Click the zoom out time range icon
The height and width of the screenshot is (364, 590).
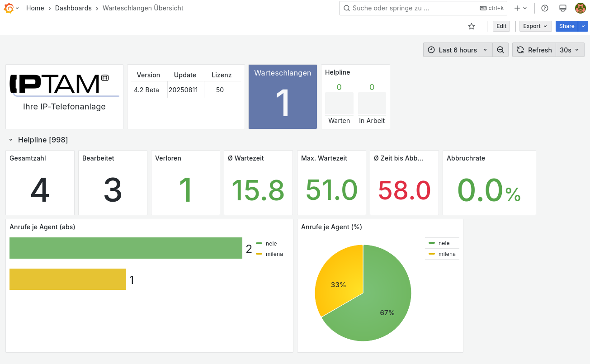[500, 50]
